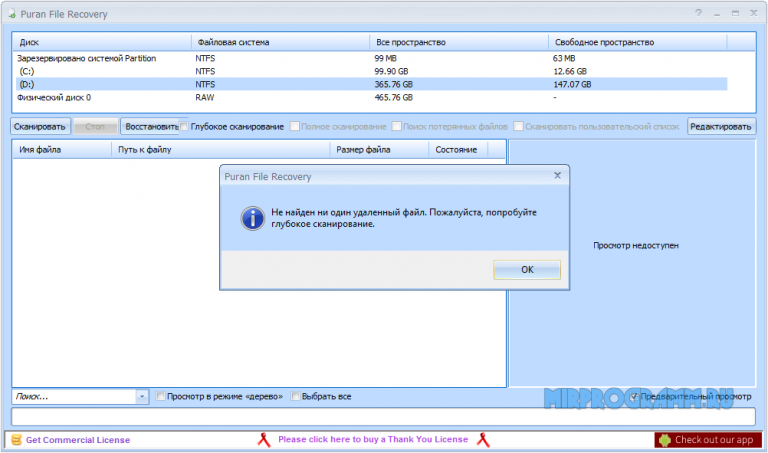Image resolution: width=768 pixels, height=453 pixels.
Task: Close the message dialog with its X button
Action: tap(557, 176)
